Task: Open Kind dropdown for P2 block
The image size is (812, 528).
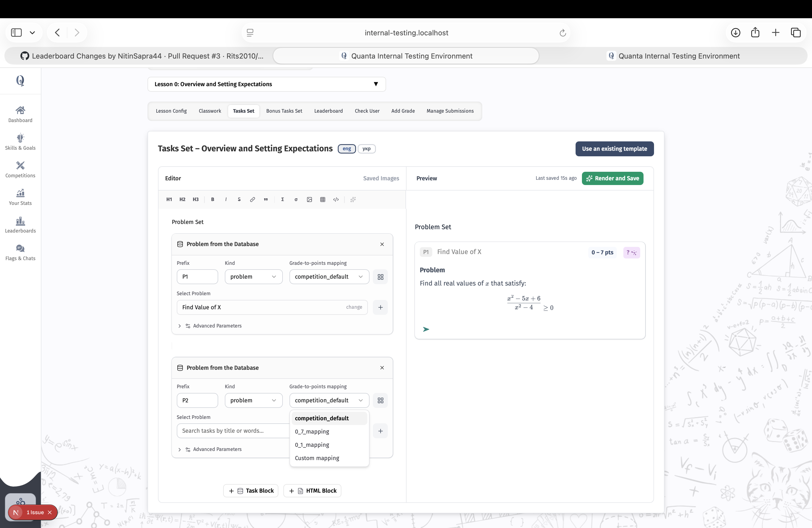Action: pos(254,400)
